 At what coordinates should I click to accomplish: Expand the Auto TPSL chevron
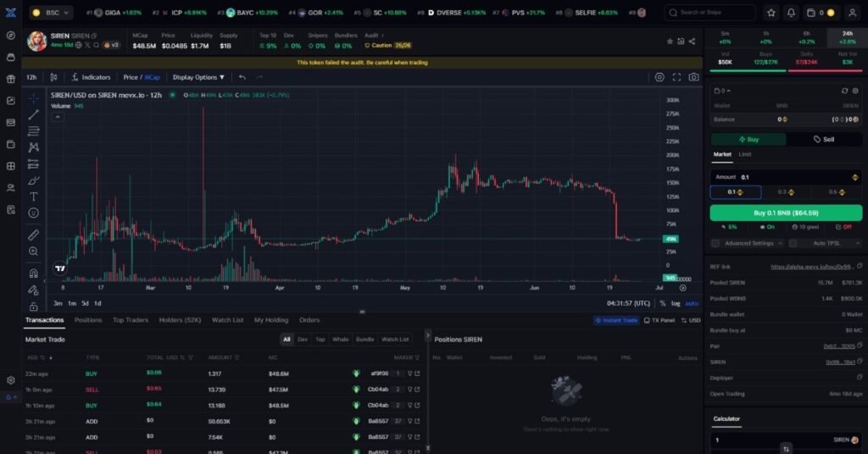tap(858, 243)
